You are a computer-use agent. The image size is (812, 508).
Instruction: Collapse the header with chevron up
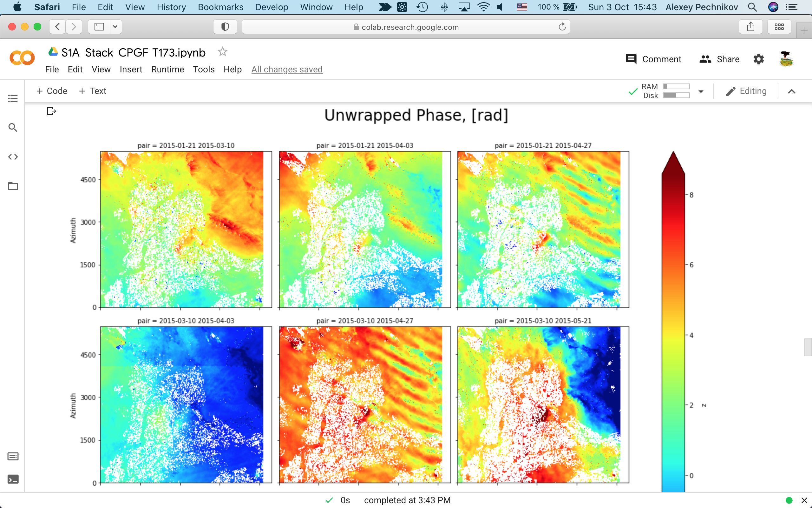pyautogui.click(x=791, y=91)
